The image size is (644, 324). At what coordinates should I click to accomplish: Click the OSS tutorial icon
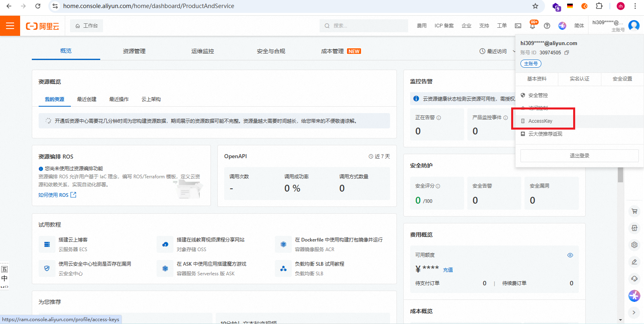click(x=165, y=244)
